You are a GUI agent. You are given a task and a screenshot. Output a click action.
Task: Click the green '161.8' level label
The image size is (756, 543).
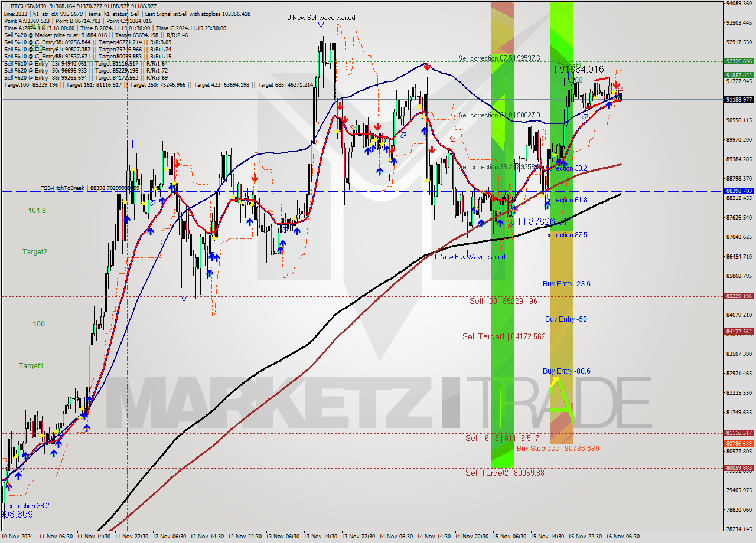[x=37, y=211]
